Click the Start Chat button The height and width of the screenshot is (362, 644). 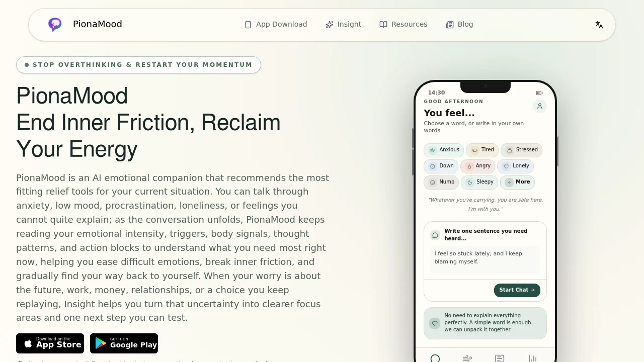[x=517, y=290]
